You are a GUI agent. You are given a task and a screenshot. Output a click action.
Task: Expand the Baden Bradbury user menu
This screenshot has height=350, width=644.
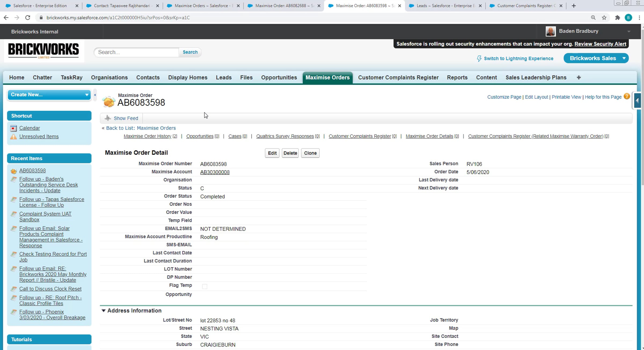629,31
